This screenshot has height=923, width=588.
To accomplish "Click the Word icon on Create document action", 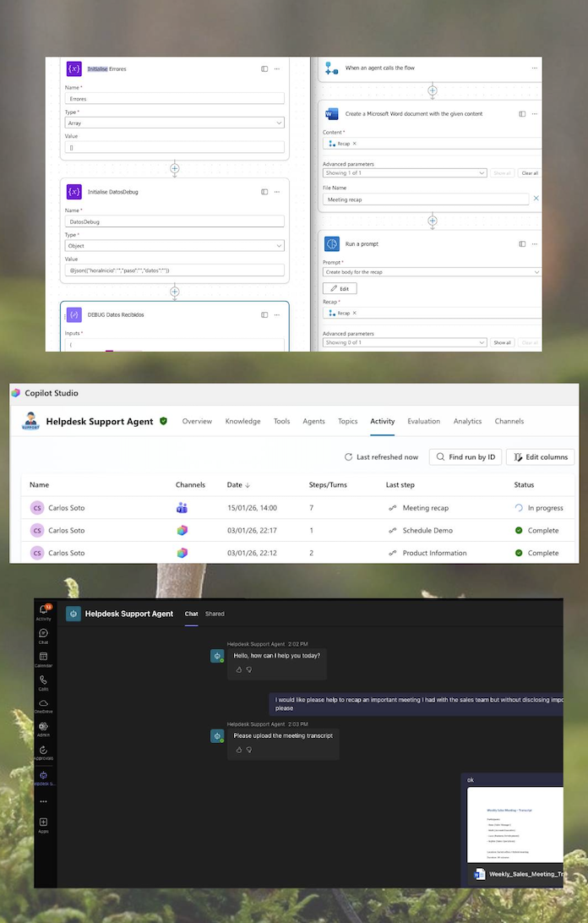I will 331,113.
